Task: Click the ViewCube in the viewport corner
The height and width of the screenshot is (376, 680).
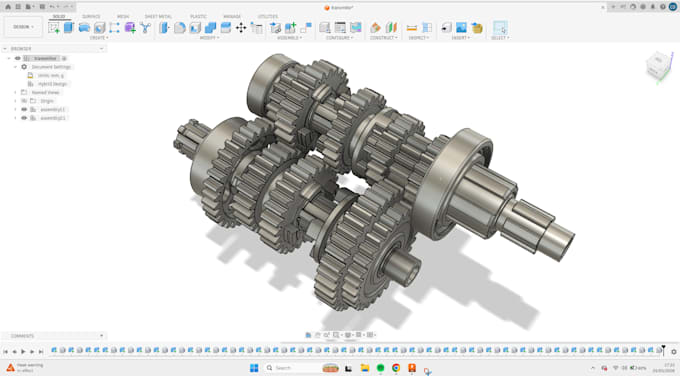Action: pos(659,65)
